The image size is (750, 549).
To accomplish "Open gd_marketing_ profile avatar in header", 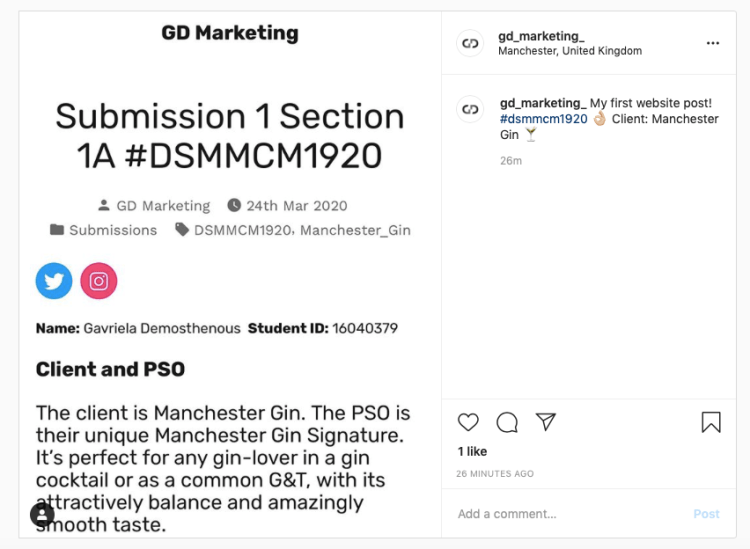I will tap(470, 43).
